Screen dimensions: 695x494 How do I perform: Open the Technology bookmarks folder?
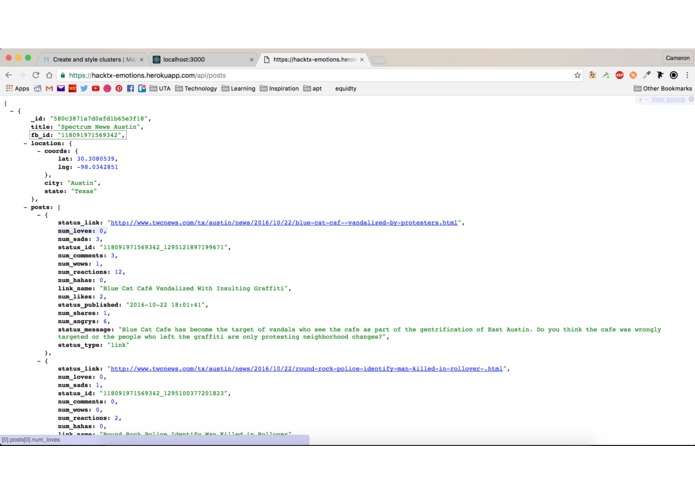coord(196,89)
